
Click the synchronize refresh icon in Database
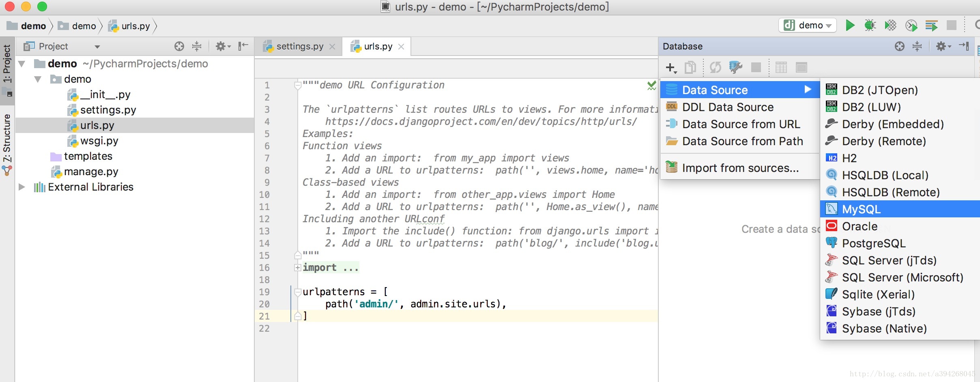(715, 67)
